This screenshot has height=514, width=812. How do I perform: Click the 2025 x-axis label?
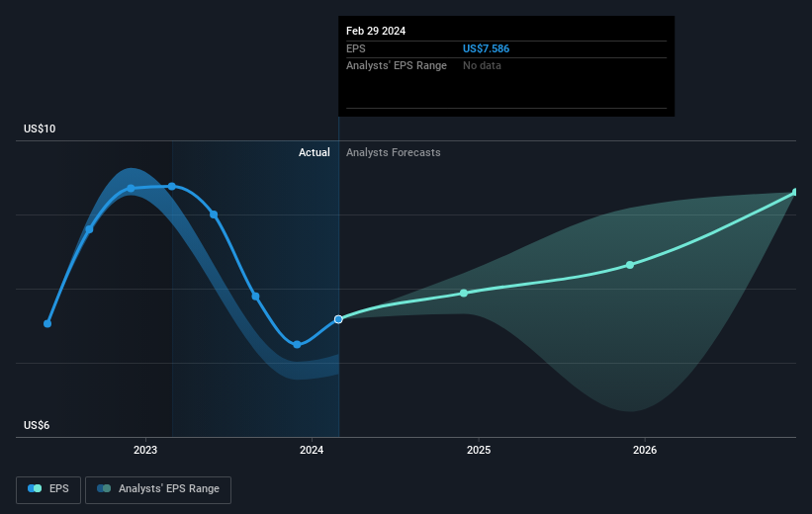[x=479, y=450]
